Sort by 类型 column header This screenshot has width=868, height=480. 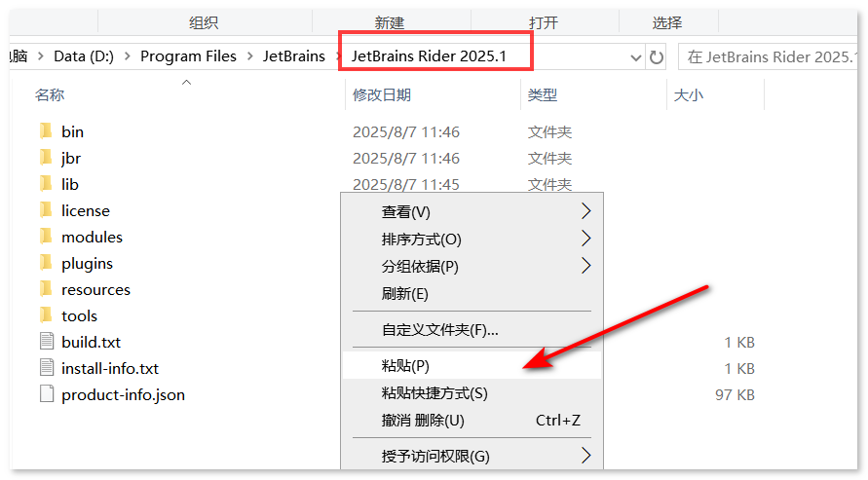pos(543,95)
